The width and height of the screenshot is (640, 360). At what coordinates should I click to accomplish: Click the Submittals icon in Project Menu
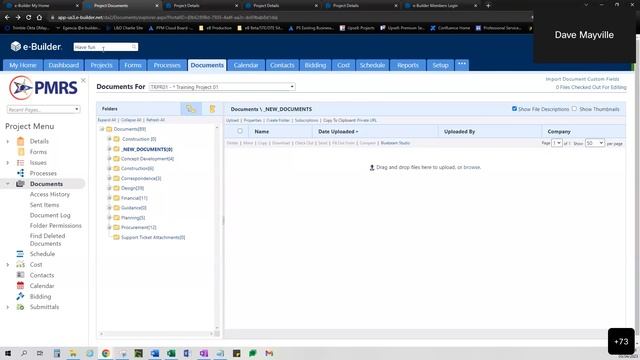pyautogui.click(x=20, y=307)
